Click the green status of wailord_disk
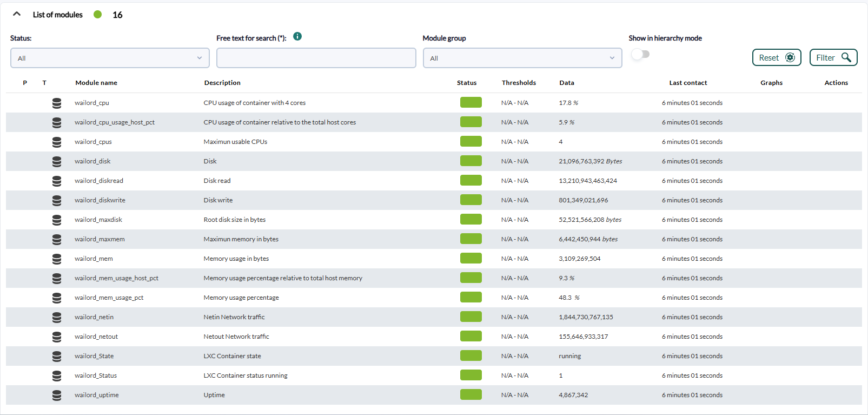868x415 pixels. click(x=471, y=161)
